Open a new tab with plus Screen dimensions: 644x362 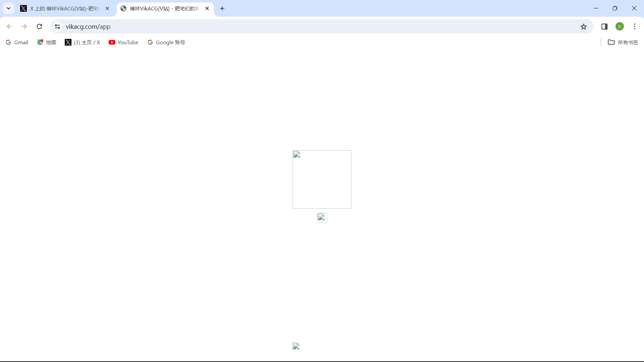(x=222, y=8)
